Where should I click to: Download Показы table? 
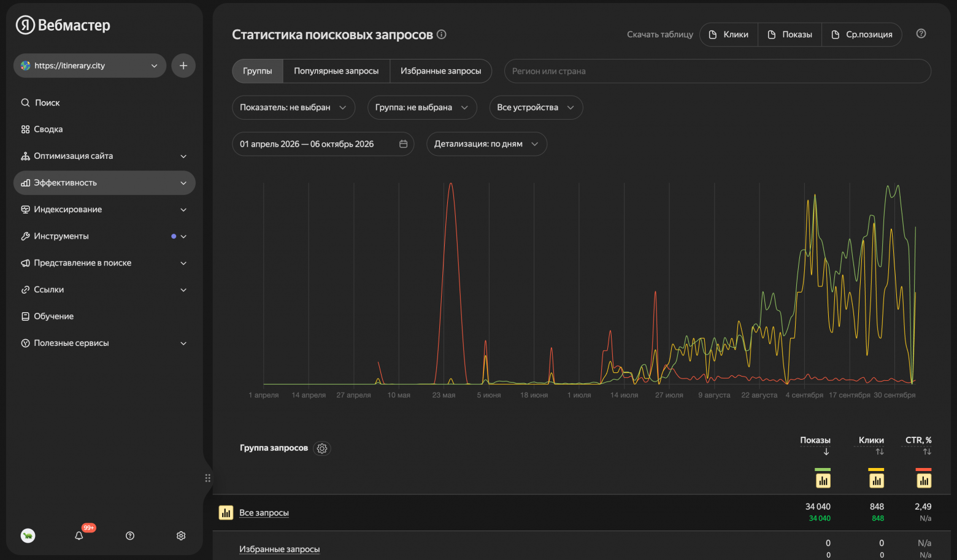[790, 34]
